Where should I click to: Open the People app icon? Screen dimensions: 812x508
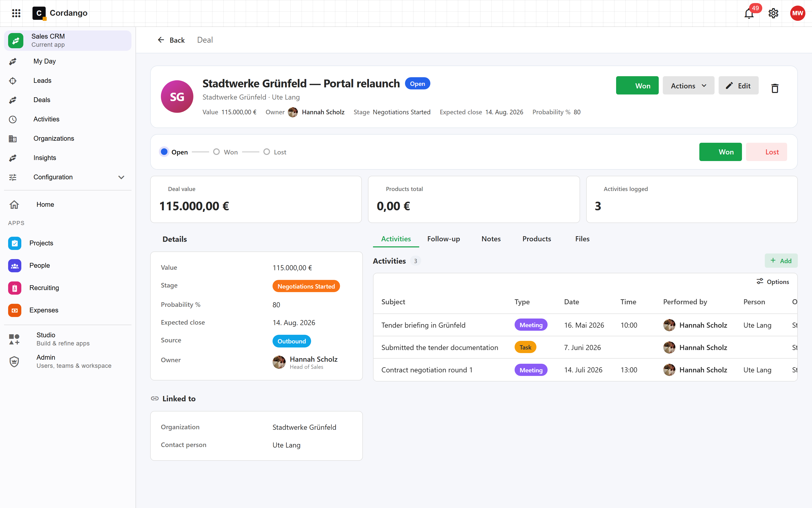tap(15, 266)
